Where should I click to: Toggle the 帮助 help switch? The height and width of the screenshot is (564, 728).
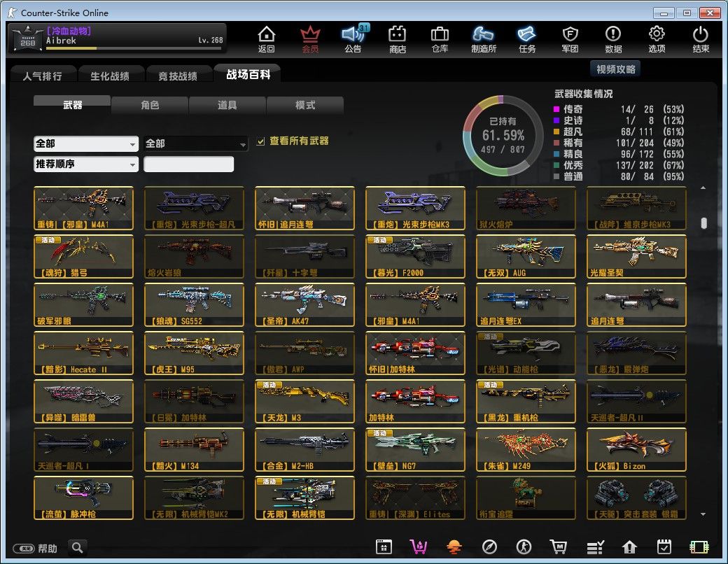point(24,549)
